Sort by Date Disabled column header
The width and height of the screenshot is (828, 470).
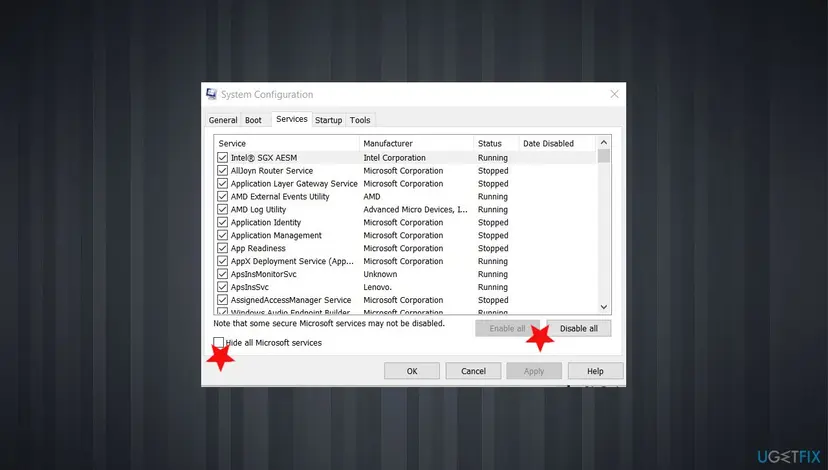click(x=558, y=143)
